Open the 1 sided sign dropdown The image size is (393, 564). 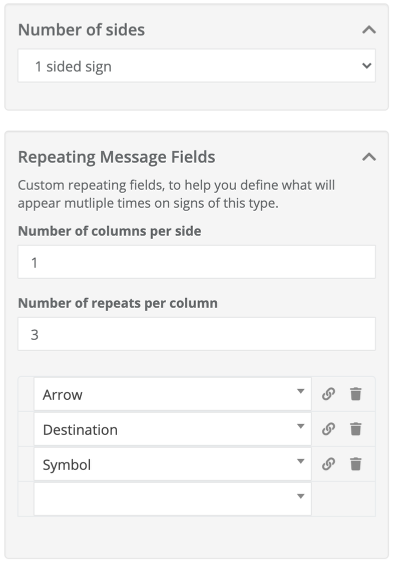(x=197, y=66)
